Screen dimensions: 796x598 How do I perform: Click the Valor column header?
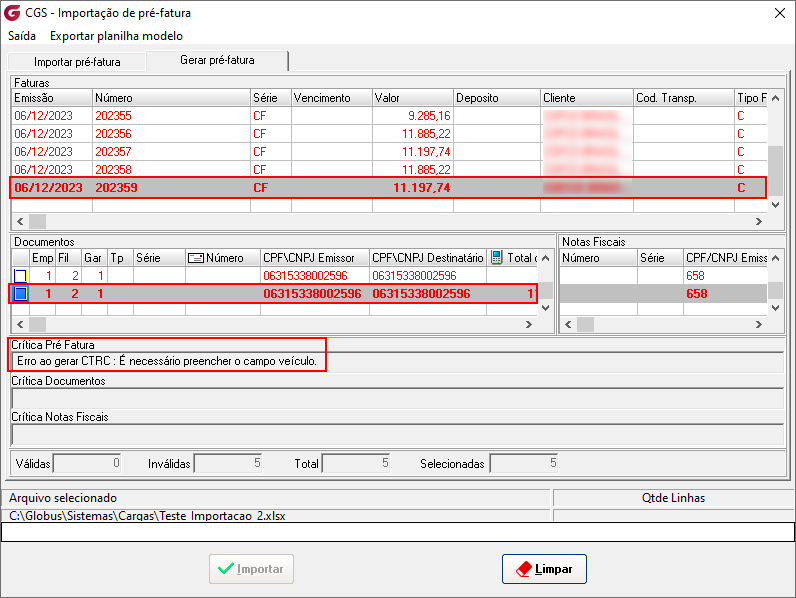[413, 98]
